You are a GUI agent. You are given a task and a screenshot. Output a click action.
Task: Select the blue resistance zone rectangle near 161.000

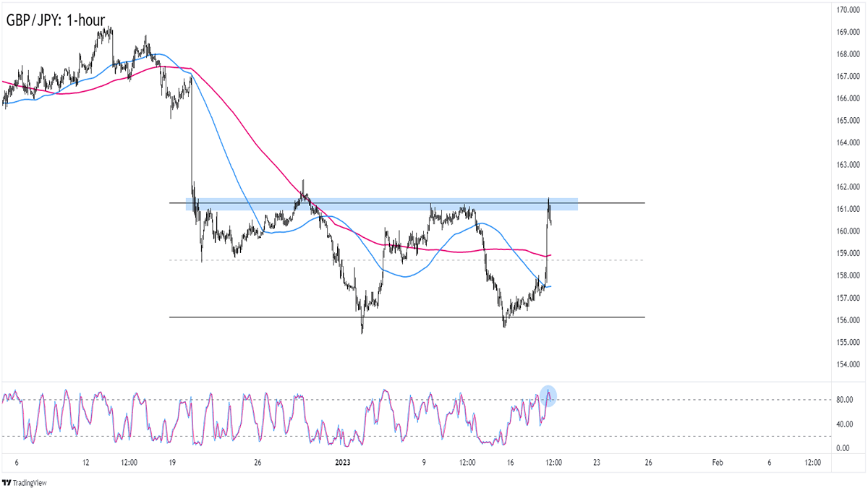(x=382, y=204)
